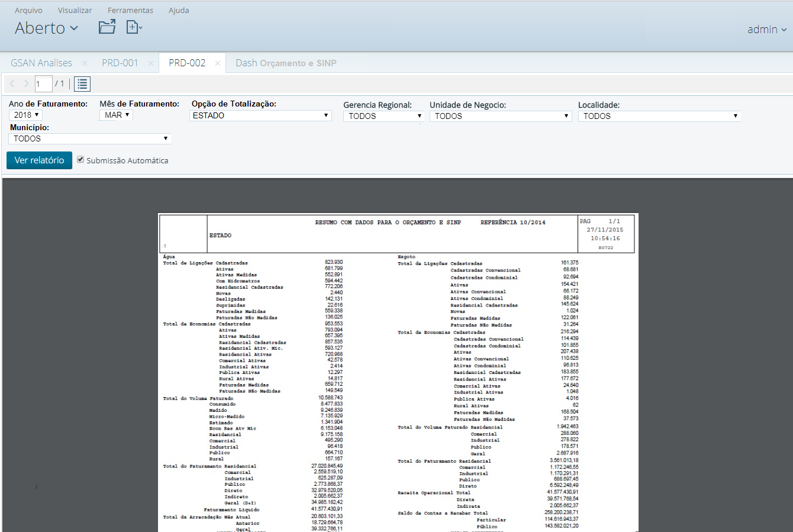
Task: Open the Gerencia Regional dropdown
Action: (384, 116)
